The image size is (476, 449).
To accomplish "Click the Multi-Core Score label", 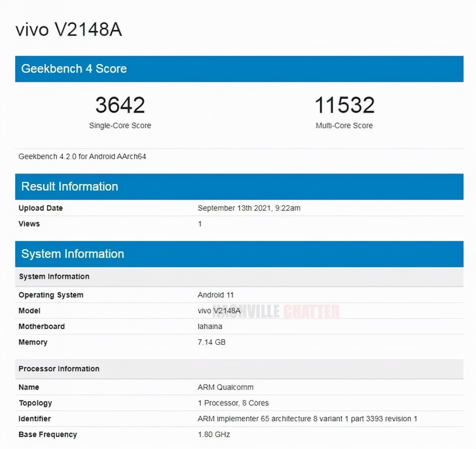I will 344,126.
